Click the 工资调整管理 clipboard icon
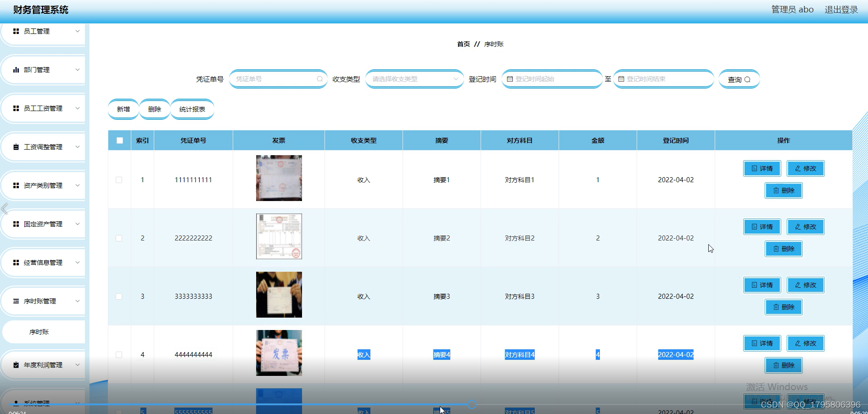The height and width of the screenshot is (414, 868). 16,147
